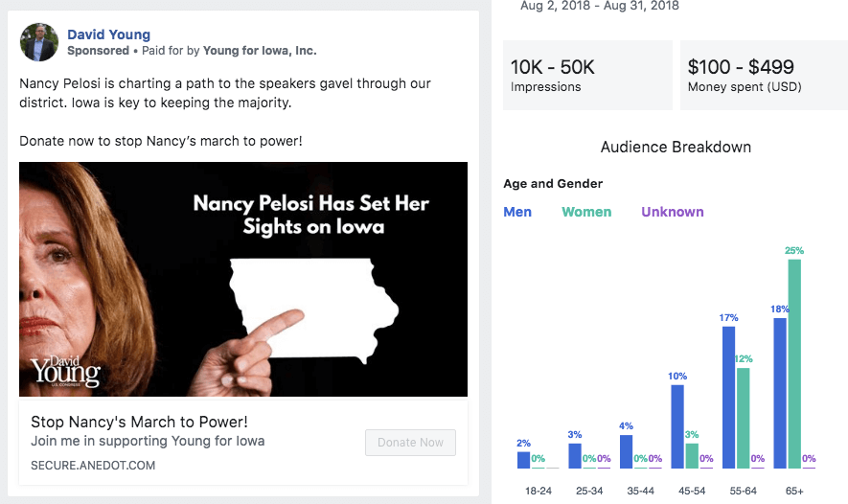Open the David Young page name link

pos(108,35)
